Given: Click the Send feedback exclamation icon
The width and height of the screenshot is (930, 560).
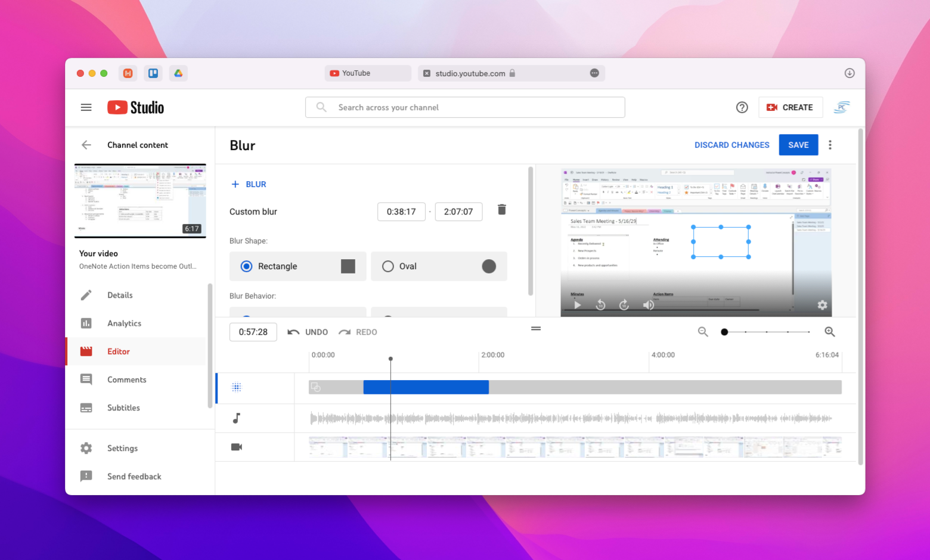Looking at the screenshot, I should (86, 476).
